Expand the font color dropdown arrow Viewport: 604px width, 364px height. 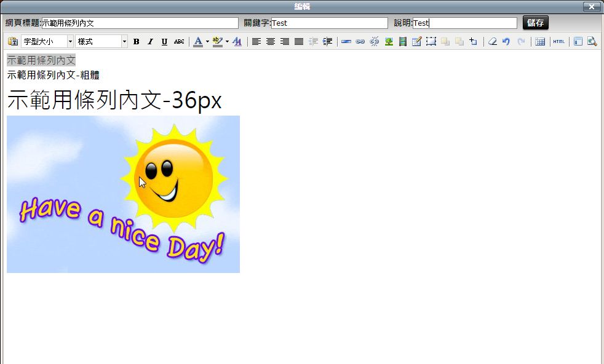[x=207, y=42]
